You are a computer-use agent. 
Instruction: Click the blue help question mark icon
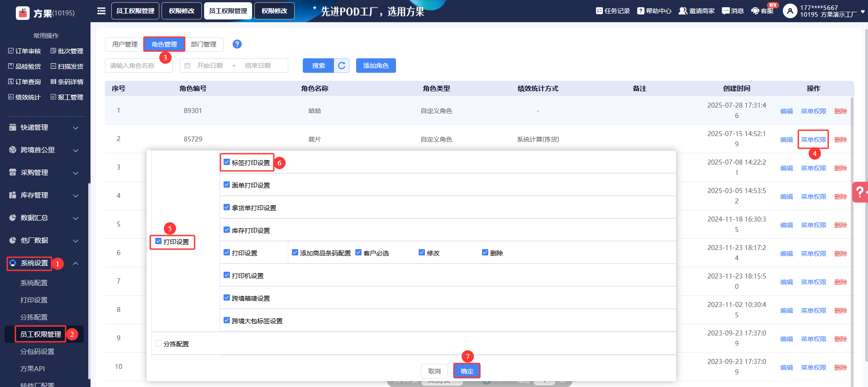237,44
